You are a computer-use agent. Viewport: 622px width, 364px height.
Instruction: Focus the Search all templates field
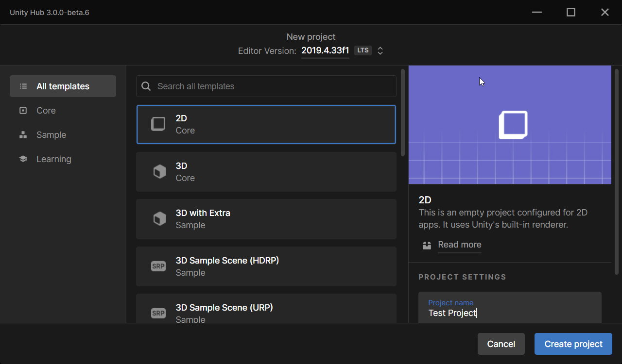click(266, 86)
